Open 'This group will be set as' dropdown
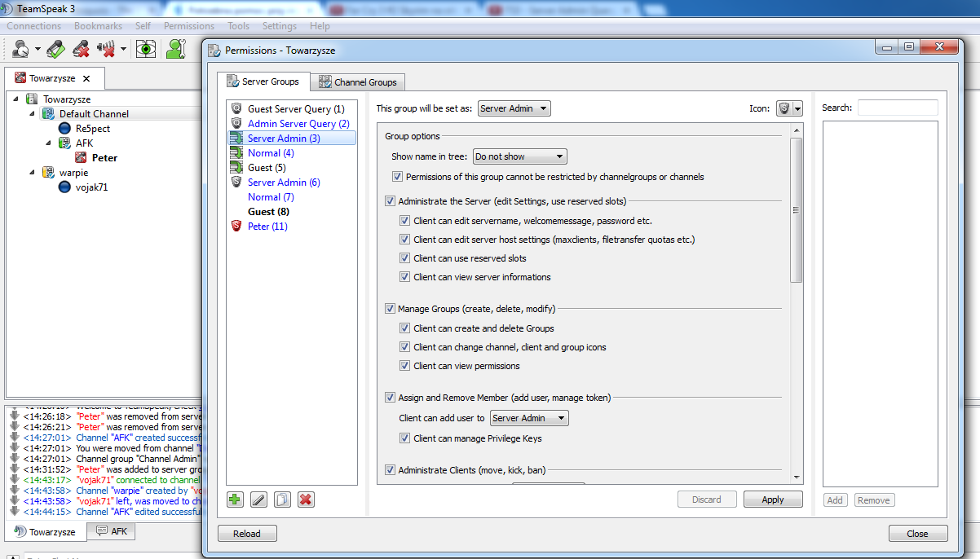Image resolution: width=980 pixels, height=559 pixels. point(514,108)
